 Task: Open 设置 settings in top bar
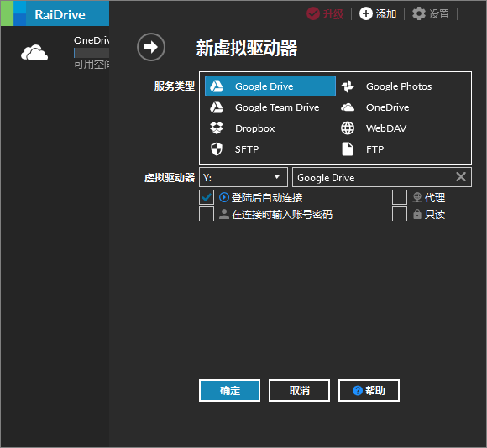(431, 13)
